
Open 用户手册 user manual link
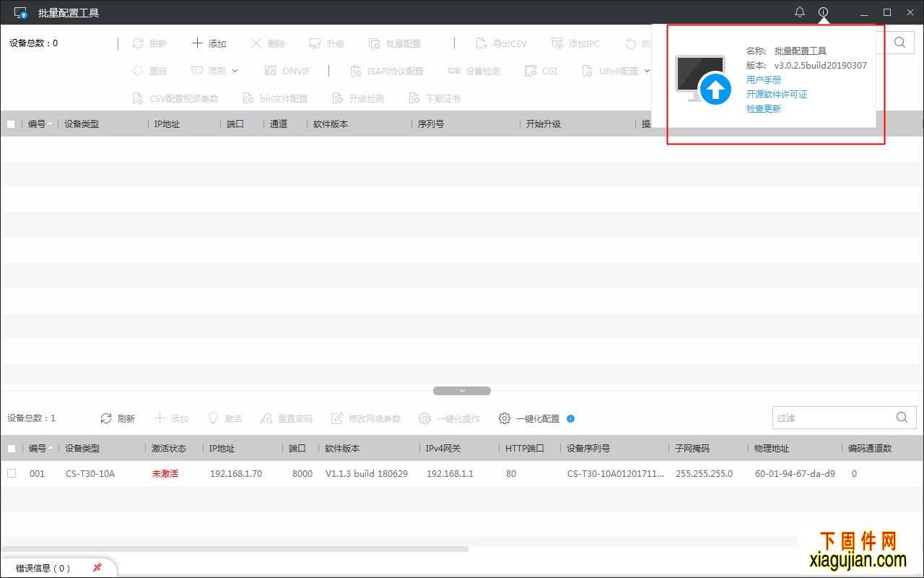pos(764,80)
